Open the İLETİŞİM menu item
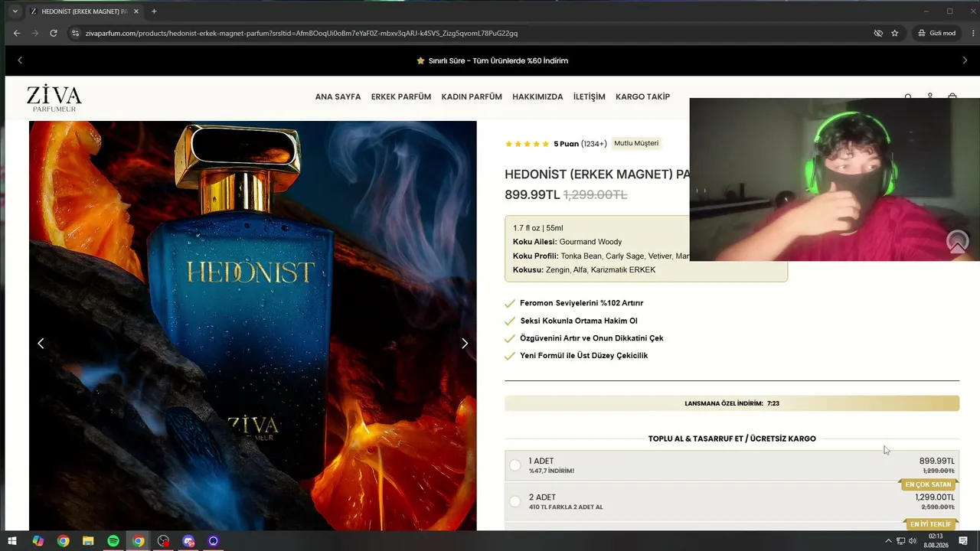The height and width of the screenshot is (551, 980). point(590,97)
